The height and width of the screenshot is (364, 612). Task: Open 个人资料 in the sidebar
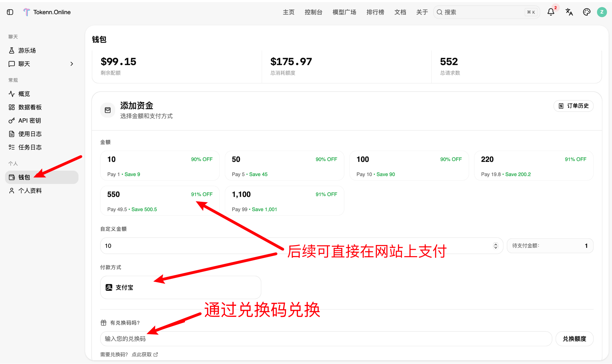pos(42,191)
